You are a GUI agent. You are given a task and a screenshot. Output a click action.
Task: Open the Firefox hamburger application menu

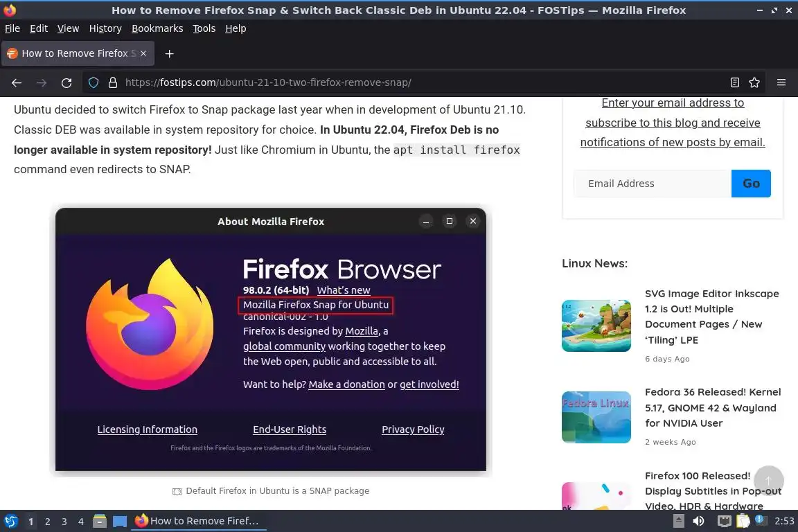(781, 82)
